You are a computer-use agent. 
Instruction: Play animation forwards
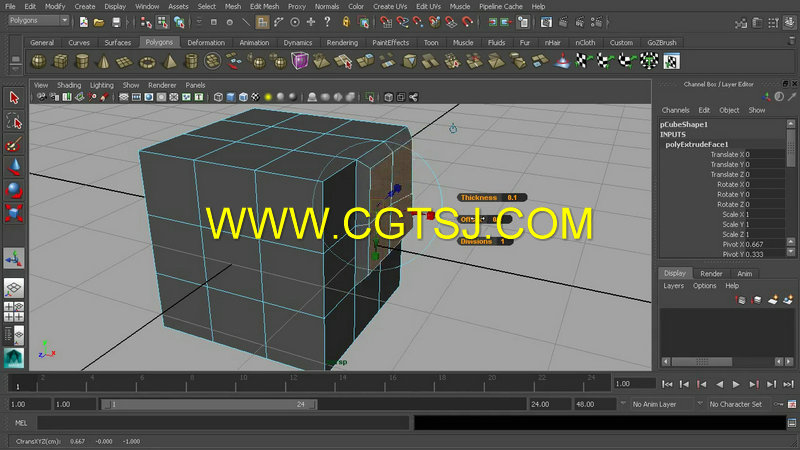pyautogui.click(x=736, y=384)
